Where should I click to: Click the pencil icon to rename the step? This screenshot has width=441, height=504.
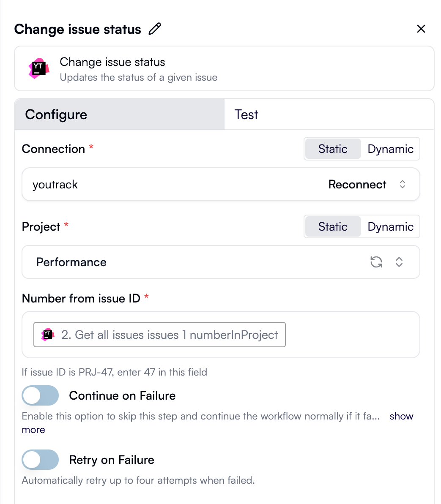point(154,28)
